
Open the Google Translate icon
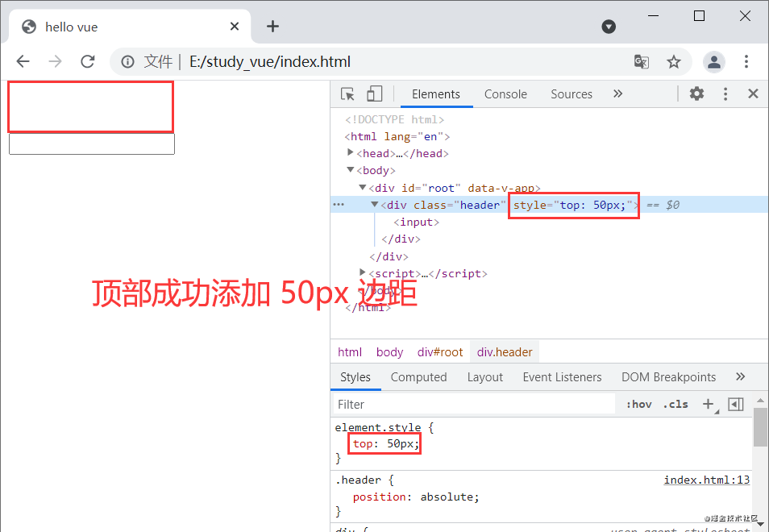click(642, 62)
